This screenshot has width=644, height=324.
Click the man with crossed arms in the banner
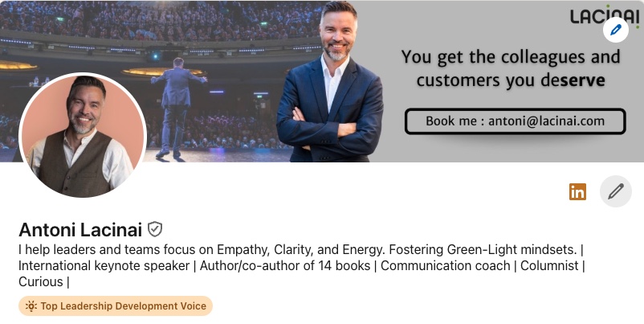click(x=330, y=82)
